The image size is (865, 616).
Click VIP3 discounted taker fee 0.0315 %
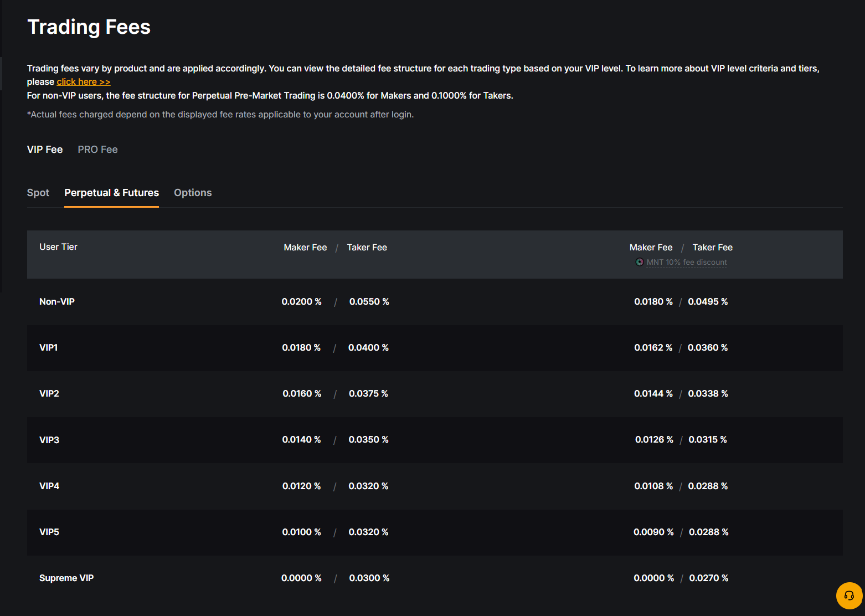coord(708,440)
